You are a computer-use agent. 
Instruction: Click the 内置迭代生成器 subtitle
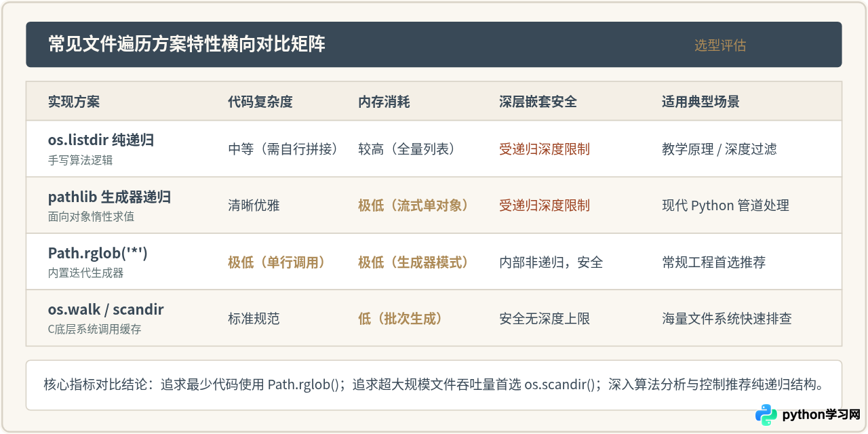85,273
